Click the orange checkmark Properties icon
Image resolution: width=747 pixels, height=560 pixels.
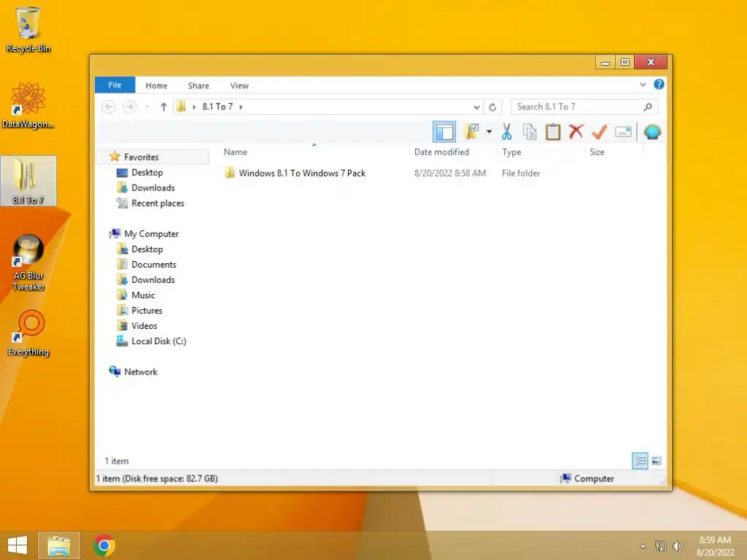600,132
